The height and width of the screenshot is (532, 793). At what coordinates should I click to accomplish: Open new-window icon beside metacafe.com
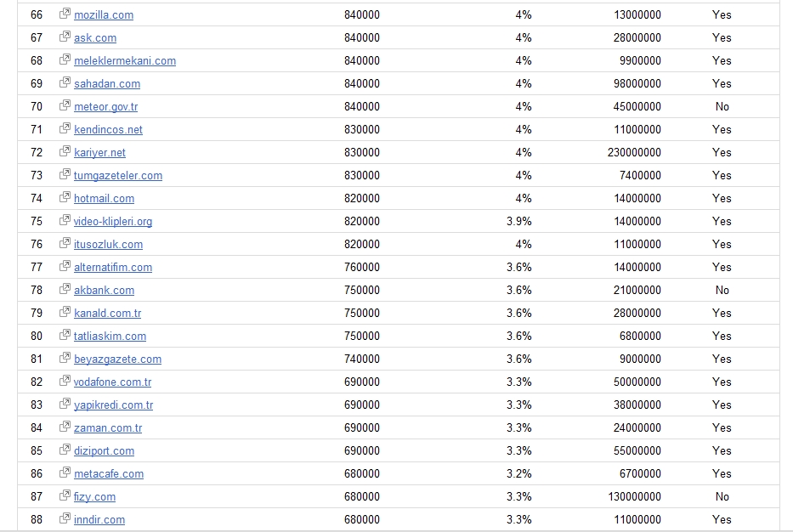point(65,473)
